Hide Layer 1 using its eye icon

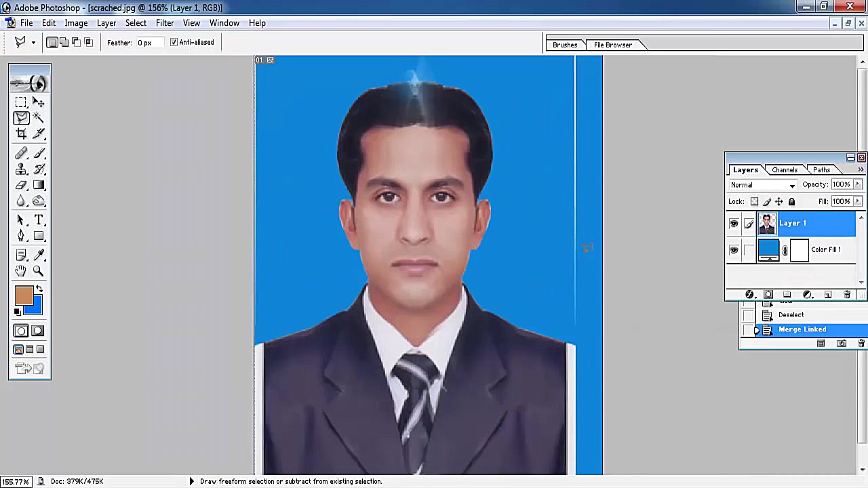734,224
